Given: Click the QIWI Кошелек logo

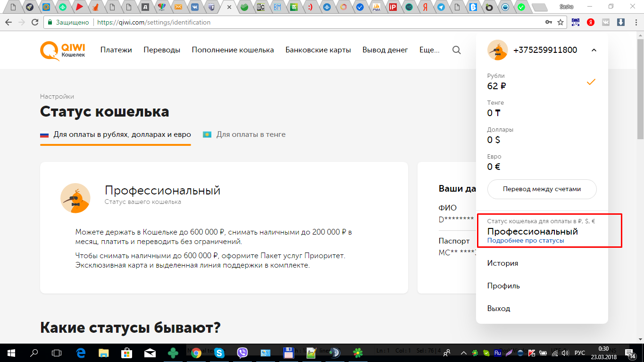Looking at the screenshot, I should coord(62,50).
